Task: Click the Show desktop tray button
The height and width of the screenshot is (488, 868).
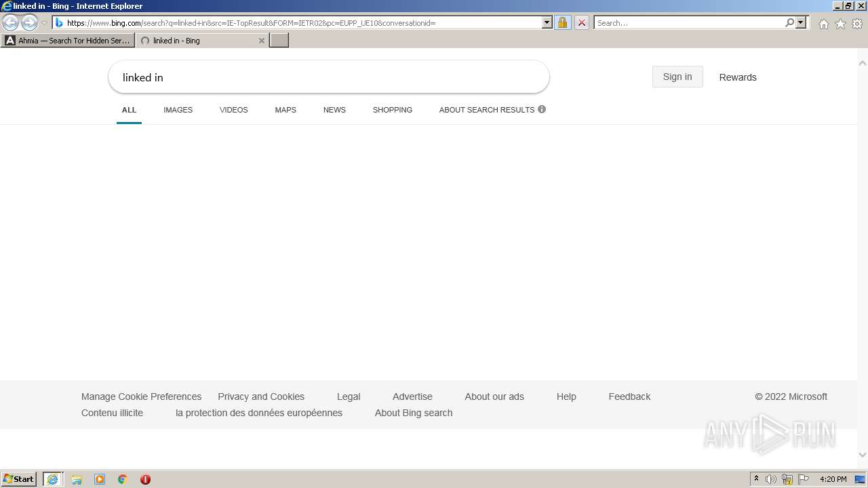Action: click(x=861, y=479)
